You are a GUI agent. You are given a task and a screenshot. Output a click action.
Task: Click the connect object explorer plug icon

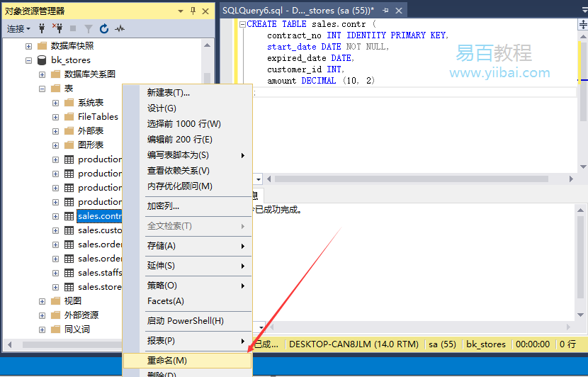(x=42, y=28)
